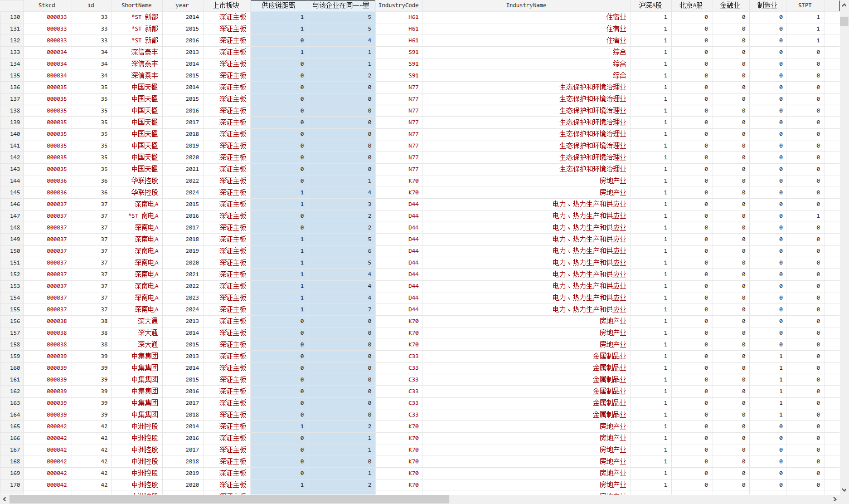The image size is (849, 504).
Task: Click the IndustryCode column header
Action: click(x=399, y=6)
